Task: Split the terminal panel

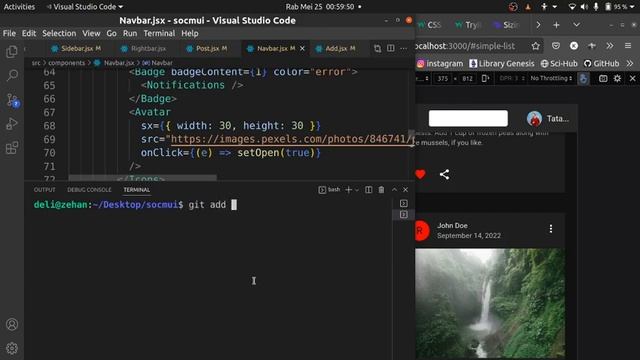Action: (x=369, y=190)
